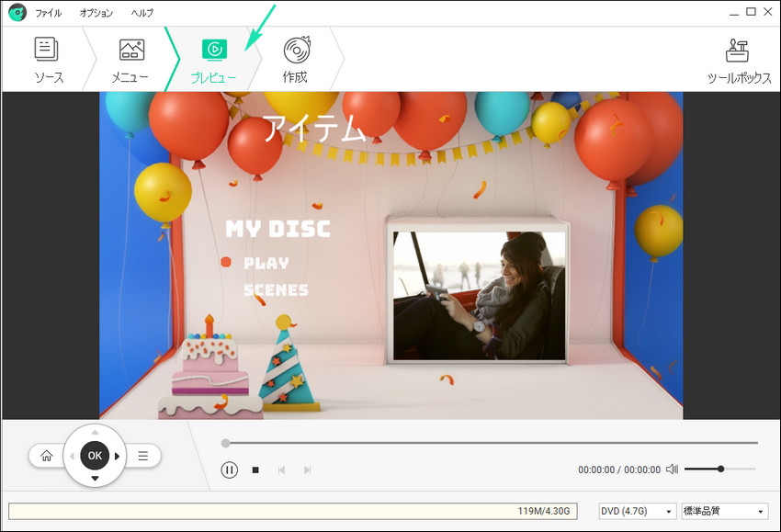Open the DVD (4.7G) disc type dropdown
Screen dimensions: 781x532
coord(637,511)
